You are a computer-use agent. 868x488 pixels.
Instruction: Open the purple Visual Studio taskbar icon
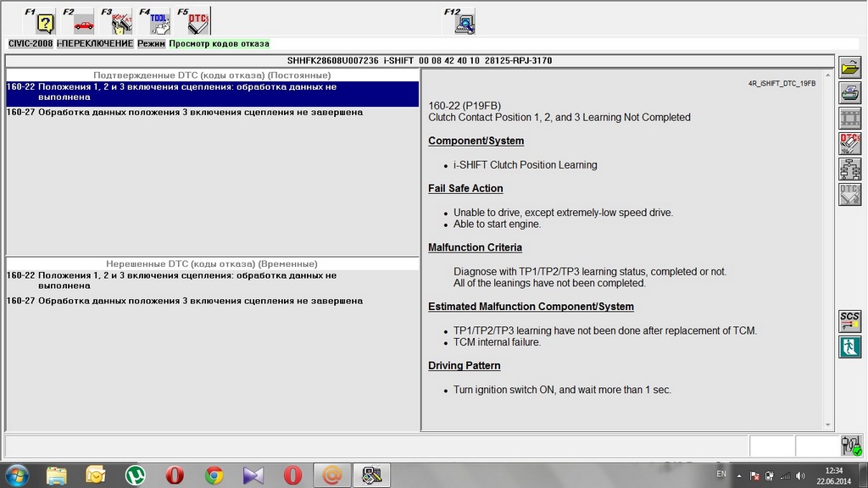[x=253, y=475]
